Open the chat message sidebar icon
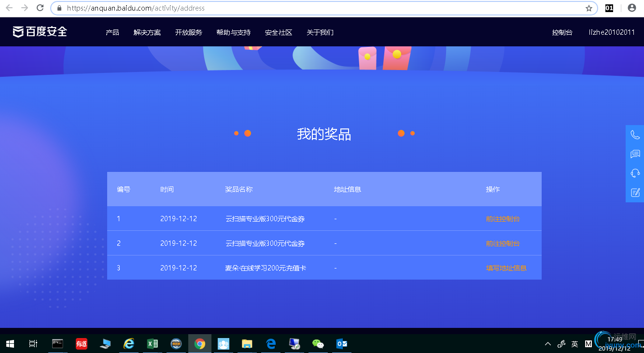This screenshot has height=353, width=644. tap(635, 154)
